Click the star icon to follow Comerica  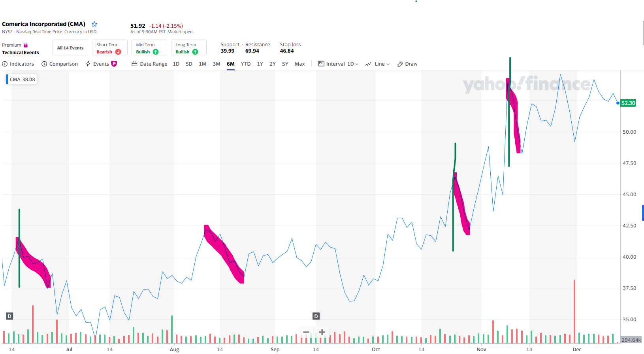click(94, 24)
